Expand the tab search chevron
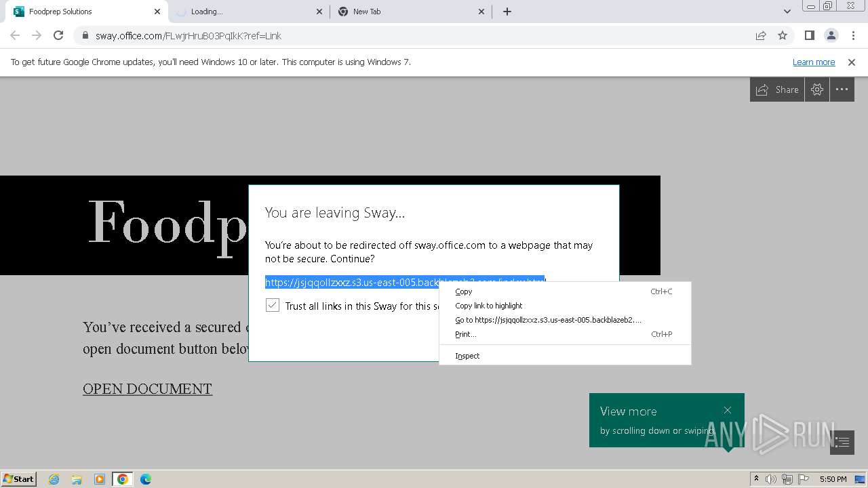The width and height of the screenshot is (868, 488). [787, 12]
